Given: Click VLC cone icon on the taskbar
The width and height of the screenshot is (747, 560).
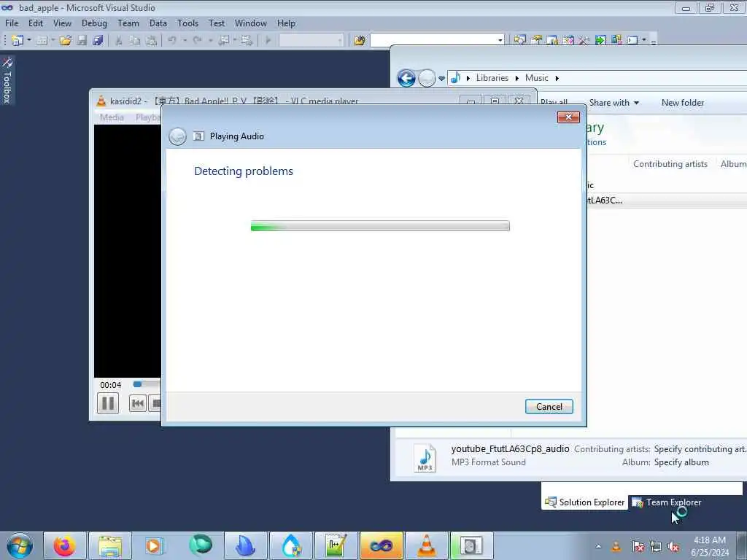Looking at the screenshot, I should pos(426,545).
